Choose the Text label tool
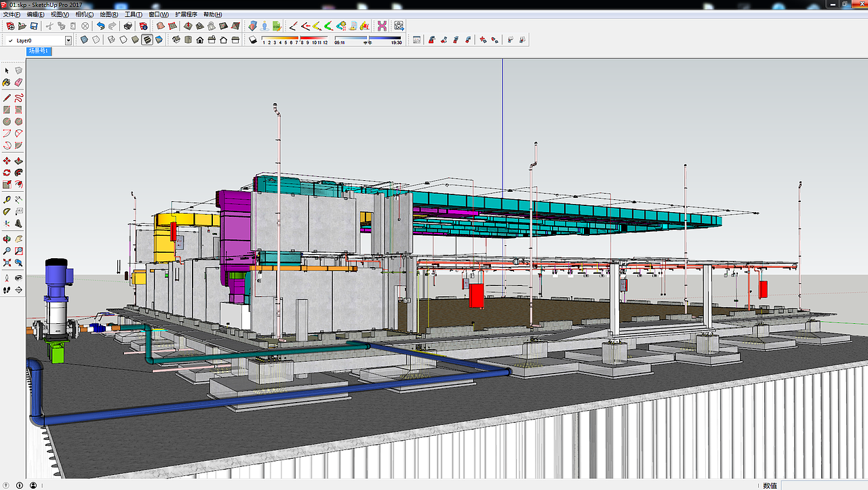 click(x=19, y=211)
